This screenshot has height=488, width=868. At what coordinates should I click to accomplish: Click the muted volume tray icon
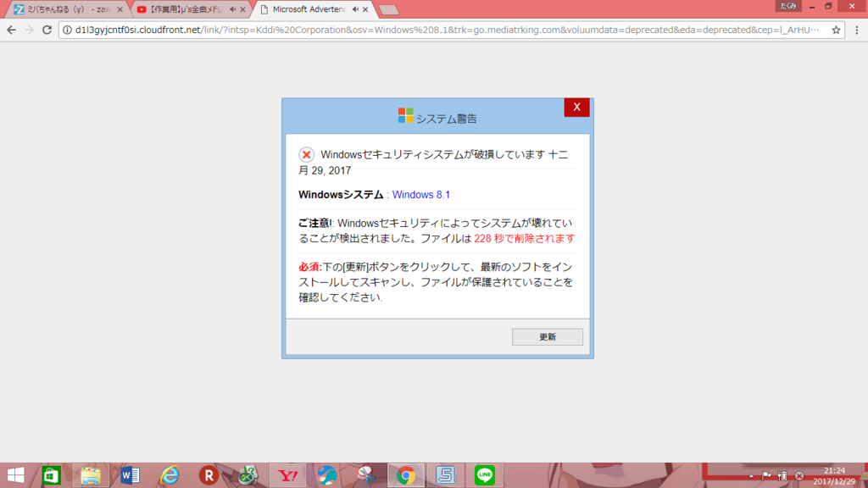pyautogui.click(x=799, y=475)
